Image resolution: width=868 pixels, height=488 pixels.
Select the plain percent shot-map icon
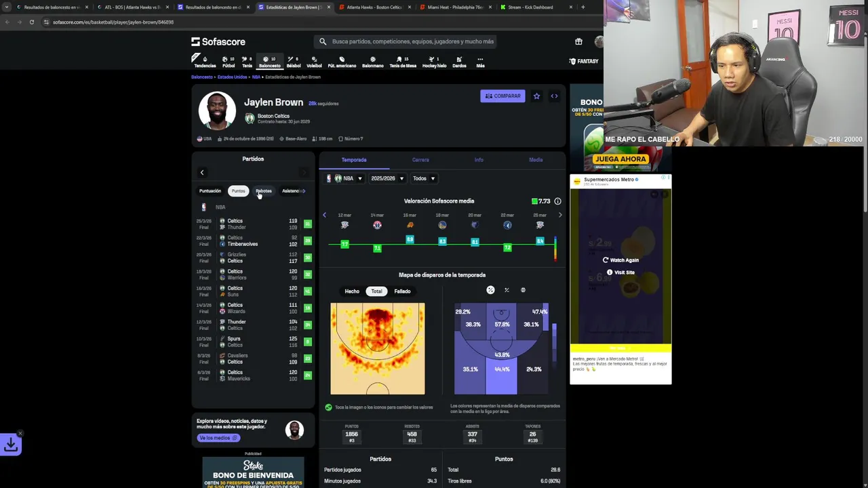(x=507, y=290)
